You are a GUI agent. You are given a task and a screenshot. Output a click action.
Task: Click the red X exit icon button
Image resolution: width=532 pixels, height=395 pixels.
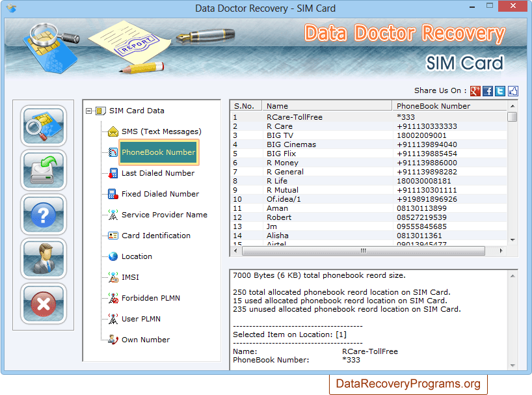point(44,303)
